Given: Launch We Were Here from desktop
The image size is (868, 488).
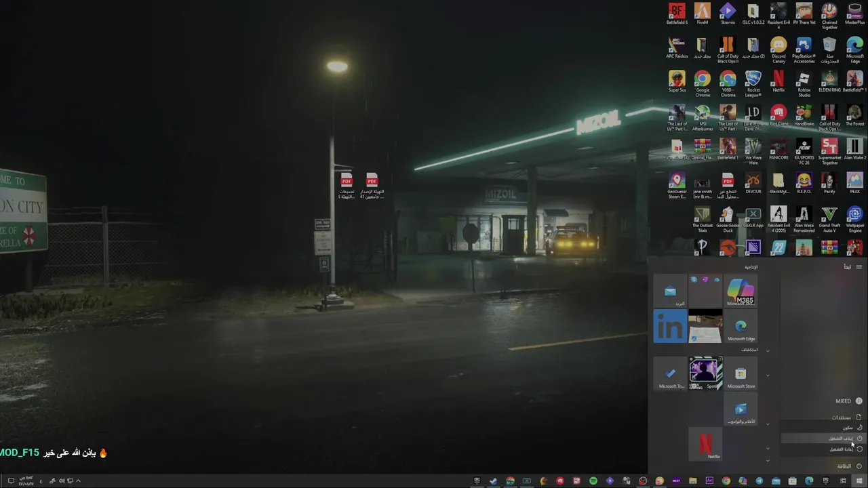Looking at the screenshot, I should (753, 152).
